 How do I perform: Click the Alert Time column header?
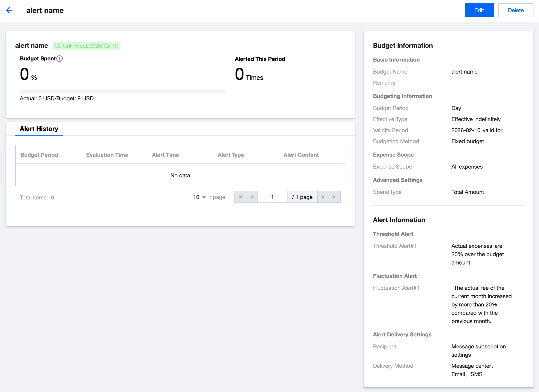[165, 155]
